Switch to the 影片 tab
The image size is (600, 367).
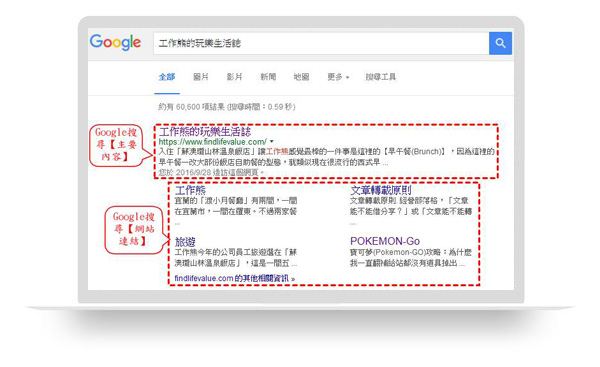pos(234,77)
